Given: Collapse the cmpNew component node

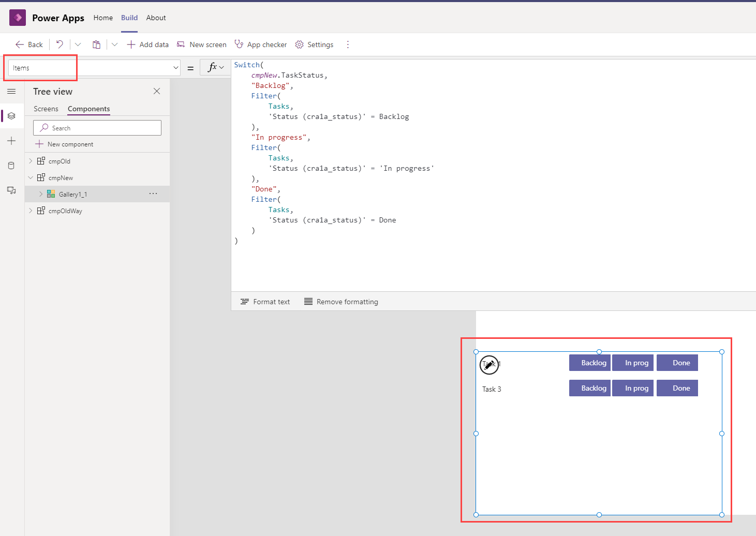Looking at the screenshot, I should click(31, 177).
